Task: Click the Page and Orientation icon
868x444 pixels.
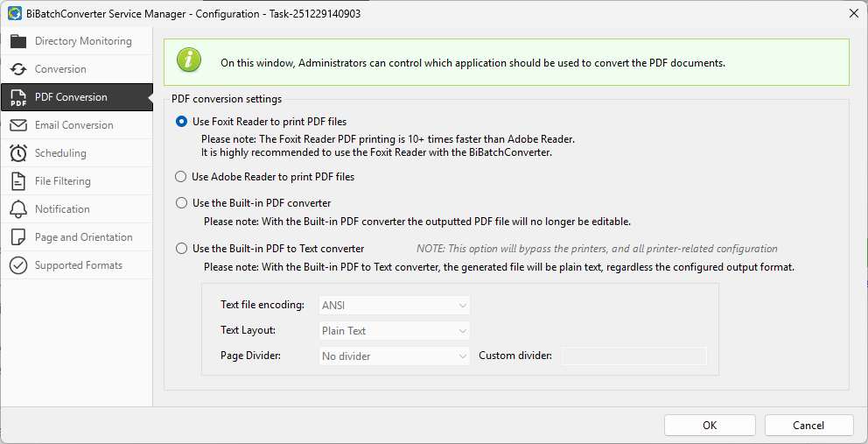Action: click(x=18, y=237)
